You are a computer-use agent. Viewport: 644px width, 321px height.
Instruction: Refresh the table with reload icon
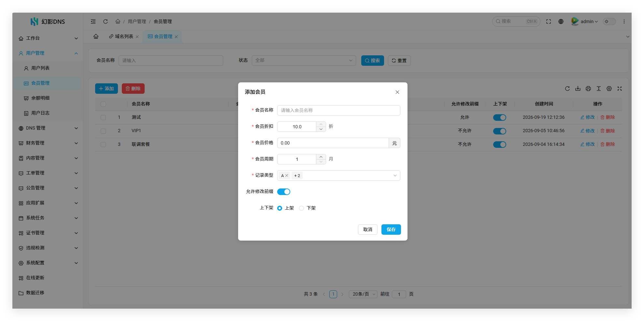[x=567, y=89]
